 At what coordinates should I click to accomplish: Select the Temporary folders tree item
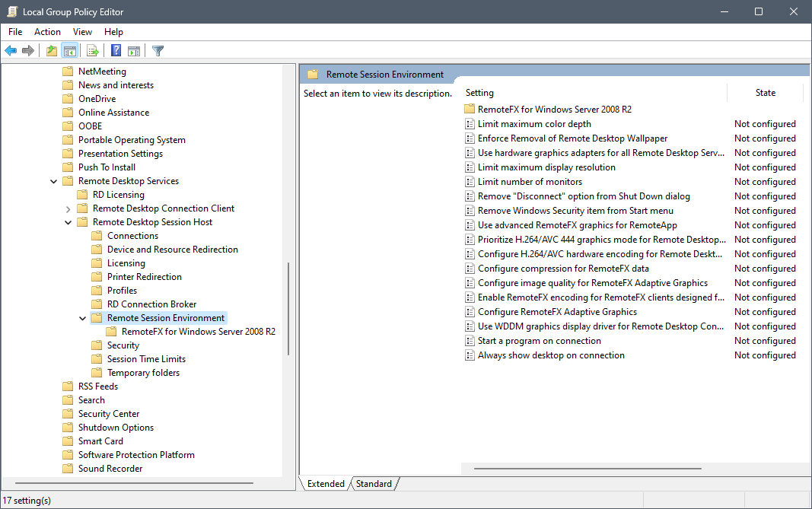pyautogui.click(x=143, y=373)
